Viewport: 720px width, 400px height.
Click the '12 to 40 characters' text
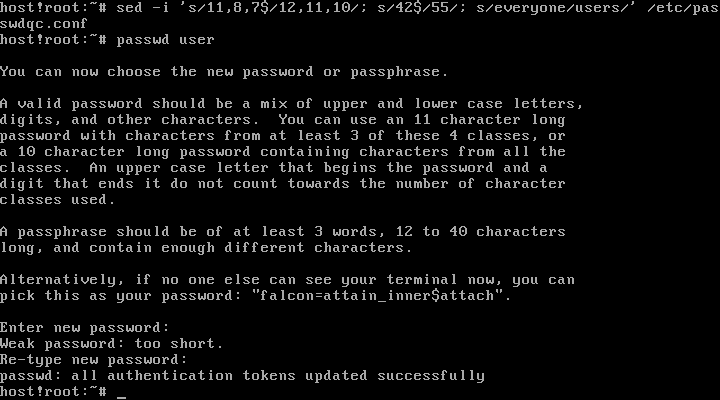[x=492, y=232]
